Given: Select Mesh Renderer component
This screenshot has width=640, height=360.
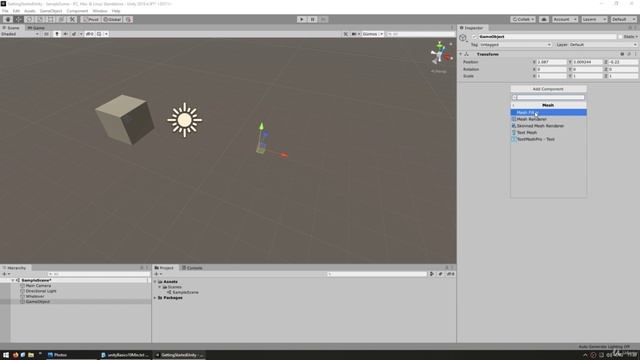Looking at the screenshot, I should pos(549,119).
